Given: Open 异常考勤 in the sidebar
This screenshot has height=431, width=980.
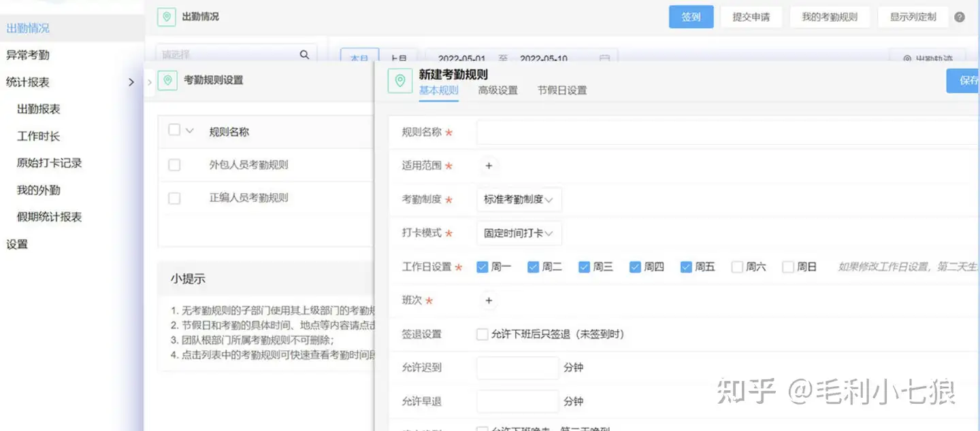Looking at the screenshot, I should coord(28,55).
